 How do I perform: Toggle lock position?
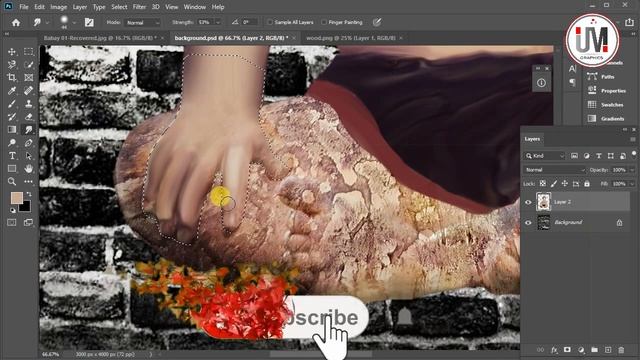564,184
